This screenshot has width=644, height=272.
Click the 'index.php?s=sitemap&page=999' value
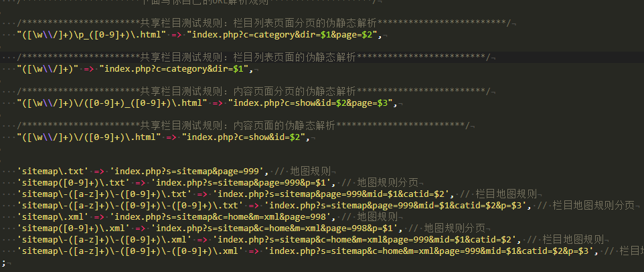pyautogui.click(x=189, y=171)
